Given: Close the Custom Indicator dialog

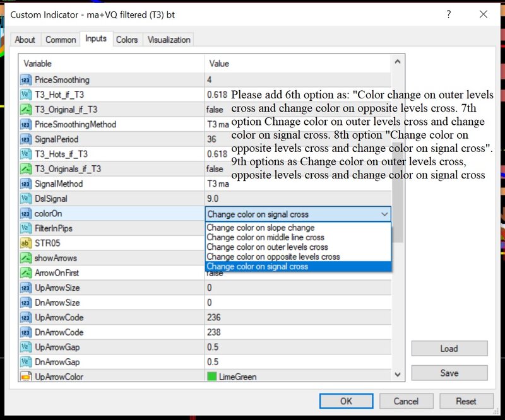Looking at the screenshot, I should [x=484, y=14].
